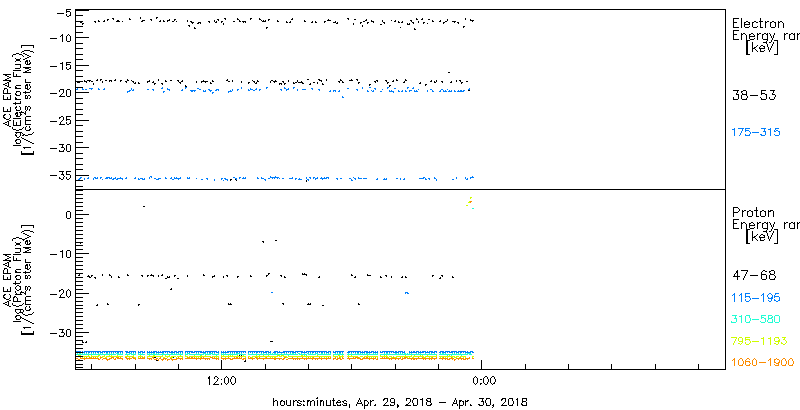
Task: Click the ACE EPAM proton flux axis title
Action: tap(21, 279)
